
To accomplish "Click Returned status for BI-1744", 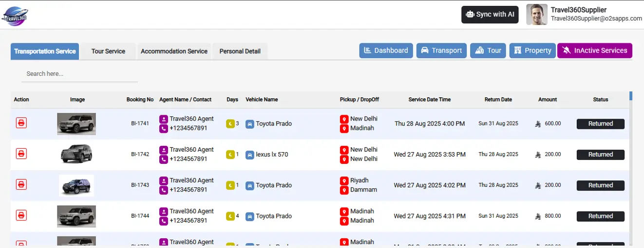I will point(601,216).
